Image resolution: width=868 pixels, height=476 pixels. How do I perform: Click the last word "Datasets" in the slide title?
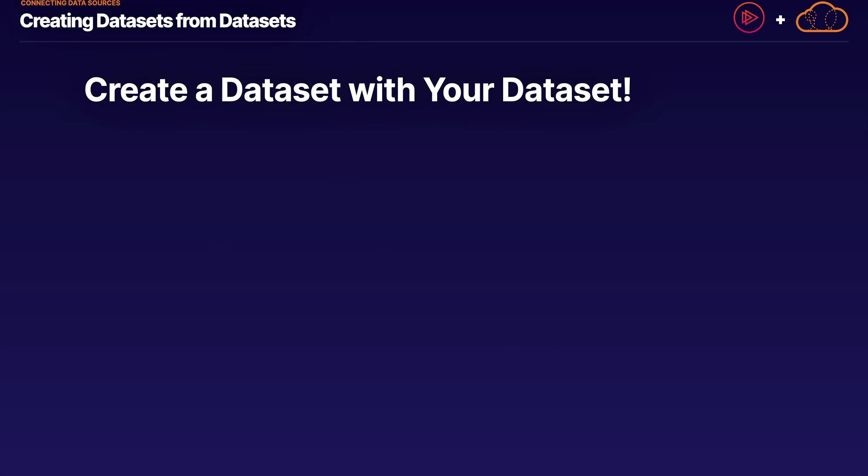(257, 21)
